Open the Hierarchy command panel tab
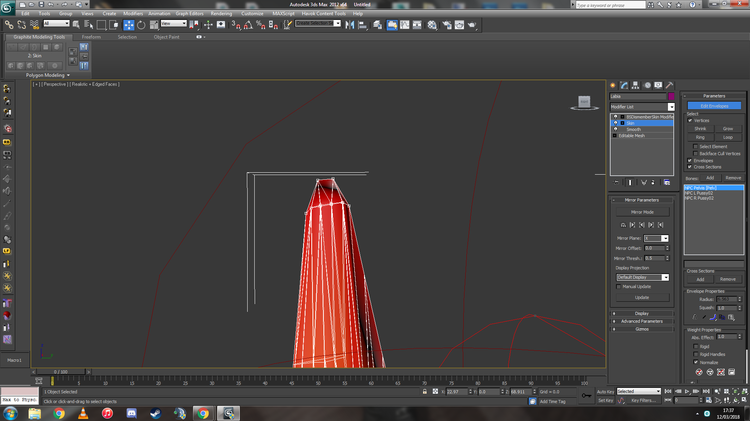Image resolution: width=750 pixels, height=421 pixels. [x=635, y=85]
